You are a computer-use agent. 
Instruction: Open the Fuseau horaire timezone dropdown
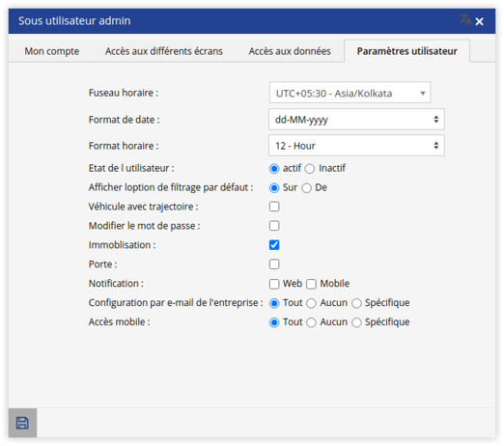point(350,93)
